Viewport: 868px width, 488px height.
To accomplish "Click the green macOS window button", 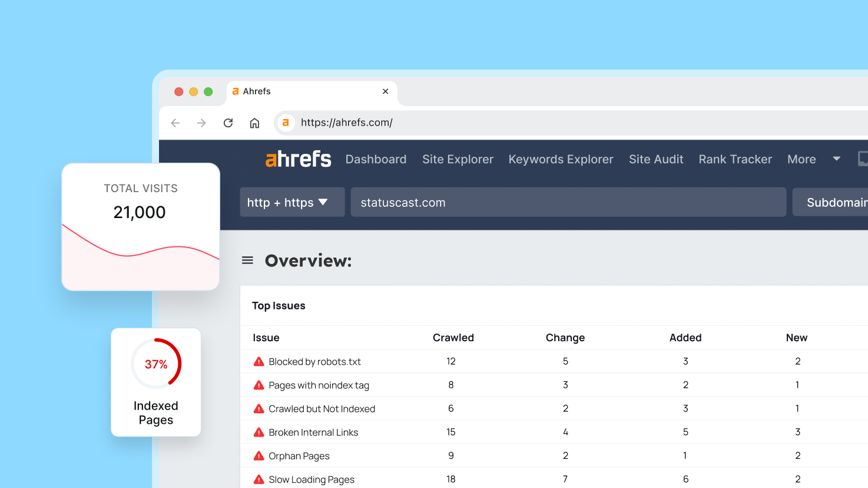I will (x=208, y=91).
